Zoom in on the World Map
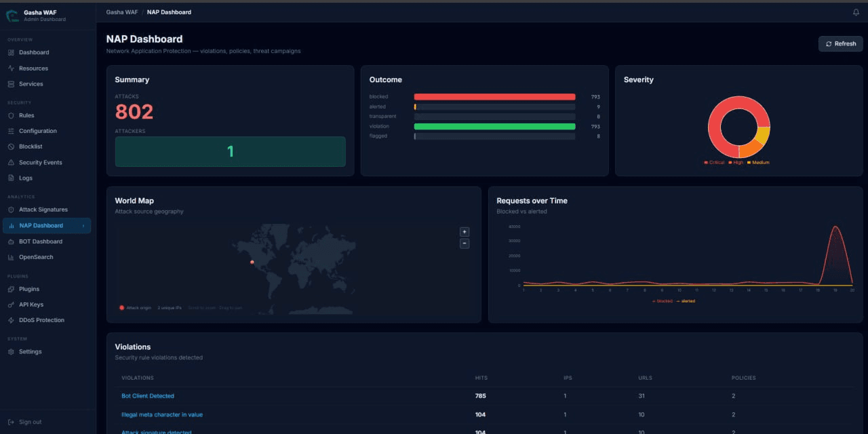This screenshot has width=868, height=434. 464,231
